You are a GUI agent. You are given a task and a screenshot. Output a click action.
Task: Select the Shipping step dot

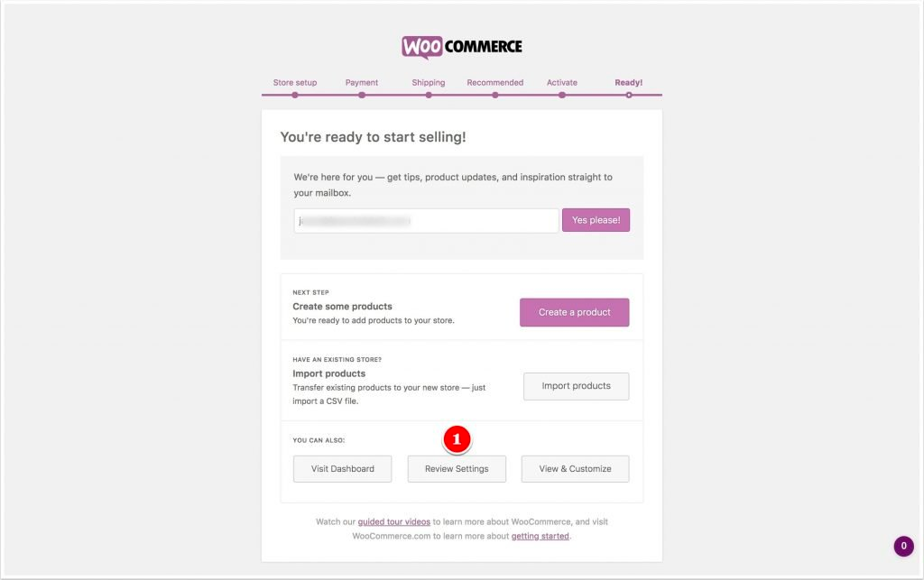[429, 93]
